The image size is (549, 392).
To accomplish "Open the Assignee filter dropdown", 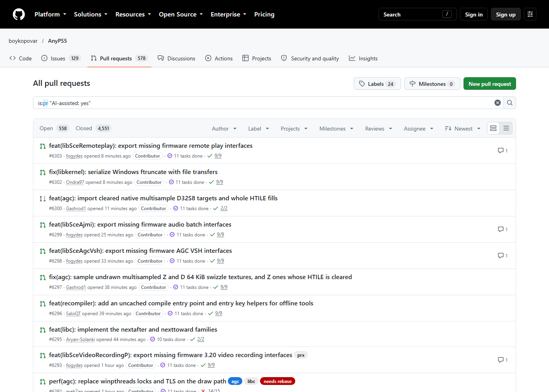I will click(x=419, y=129).
